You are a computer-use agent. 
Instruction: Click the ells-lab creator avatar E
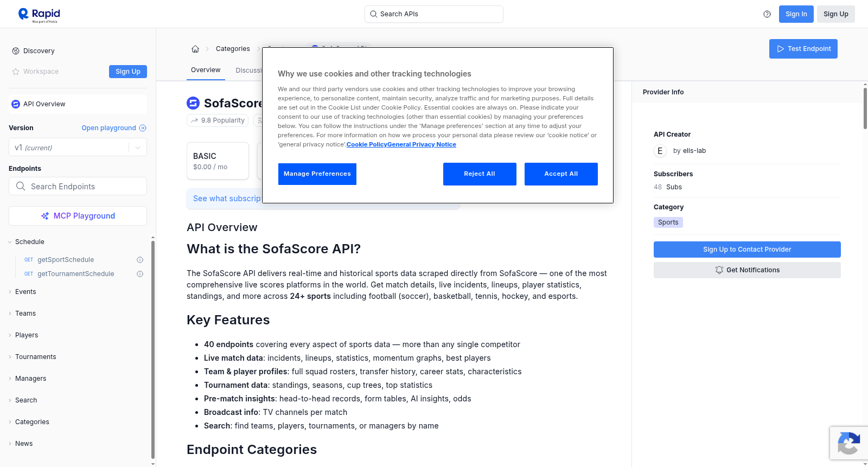click(x=660, y=151)
